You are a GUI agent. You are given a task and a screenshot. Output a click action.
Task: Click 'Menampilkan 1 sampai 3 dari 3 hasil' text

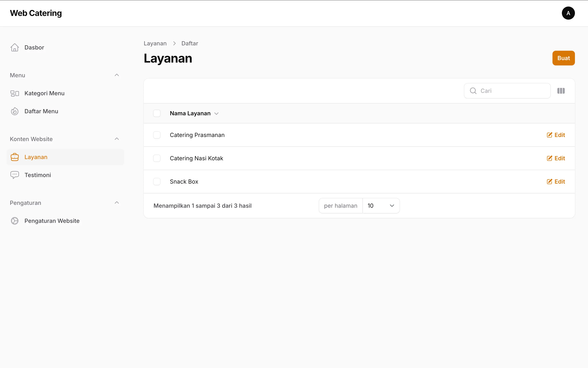coord(202,206)
